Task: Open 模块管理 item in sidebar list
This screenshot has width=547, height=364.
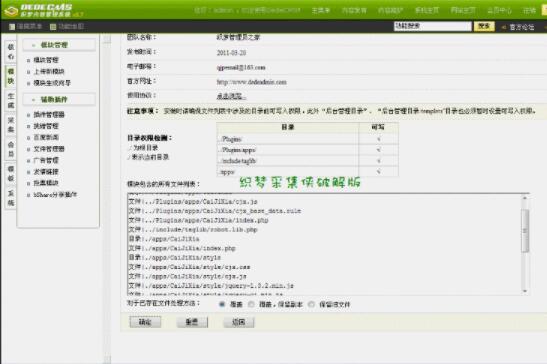Action: tap(46, 60)
